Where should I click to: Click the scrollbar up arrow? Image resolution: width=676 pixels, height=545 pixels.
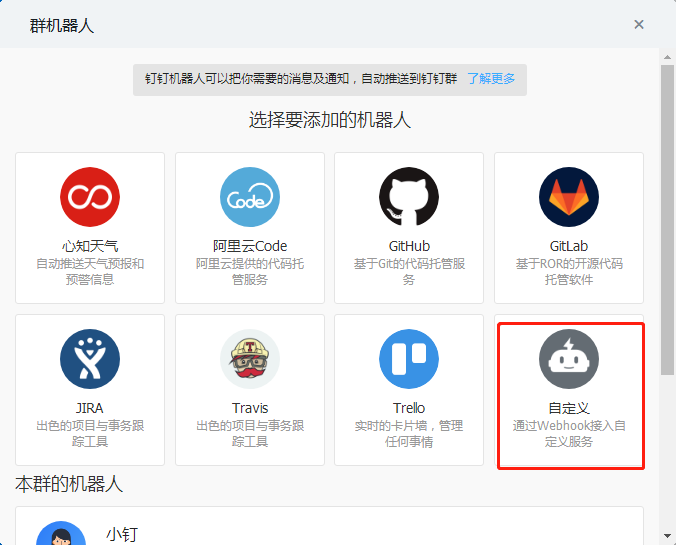point(667,57)
